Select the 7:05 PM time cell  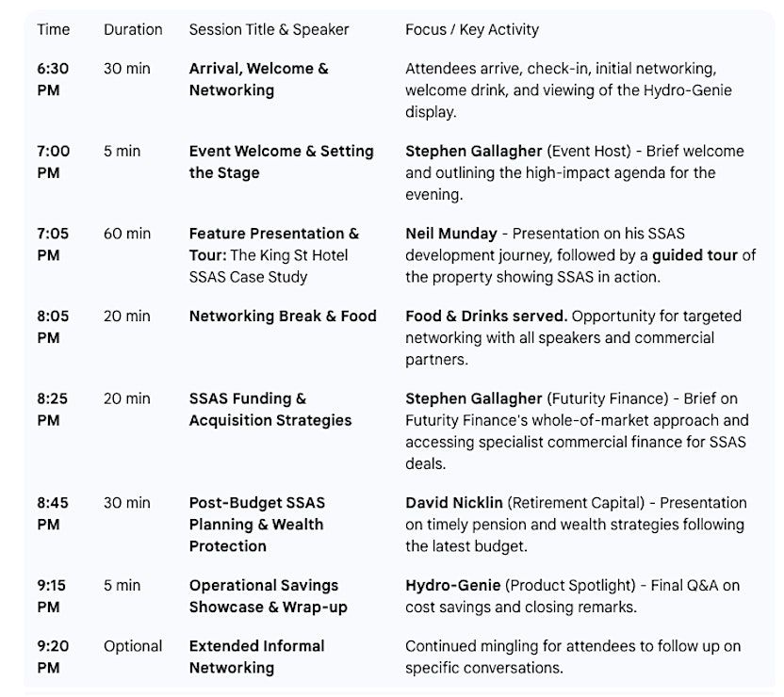pos(54,244)
